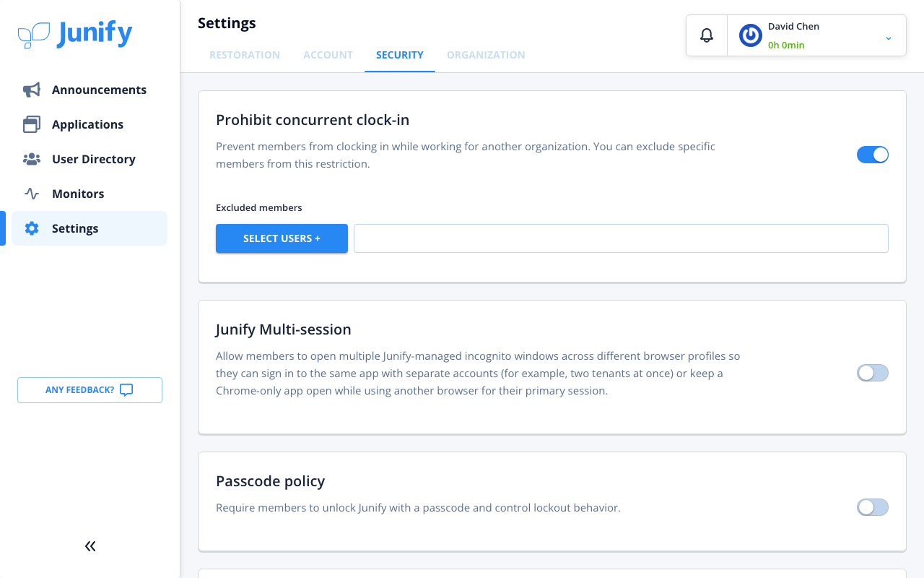Click the Announcements megaphone icon
Screen dimensions: 924x578
(32, 90)
